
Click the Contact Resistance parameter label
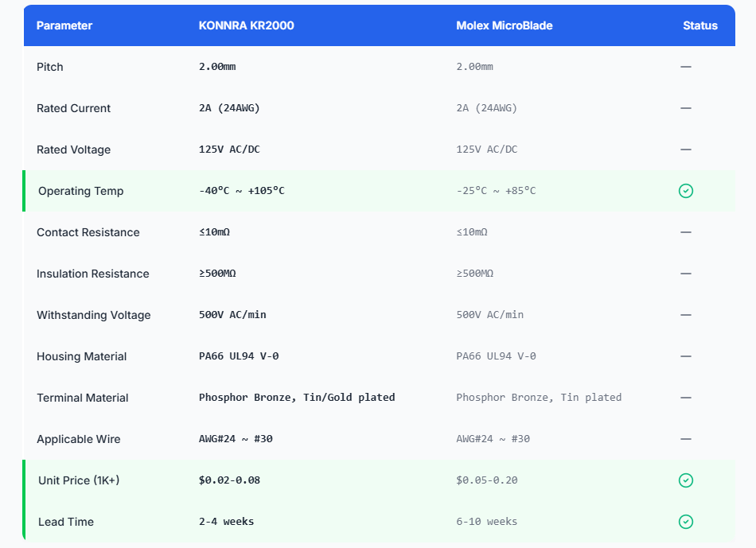coord(88,232)
